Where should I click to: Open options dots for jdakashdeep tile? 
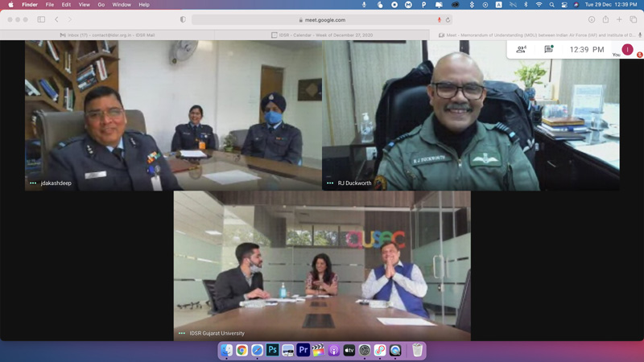pyautogui.click(x=33, y=183)
